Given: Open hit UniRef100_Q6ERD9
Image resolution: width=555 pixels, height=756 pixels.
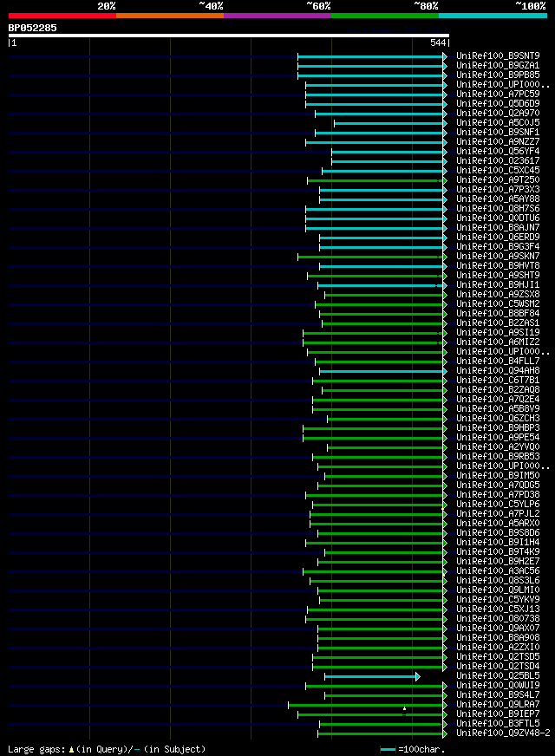Looking at the screenshot, I should click(x=498, y=238).
